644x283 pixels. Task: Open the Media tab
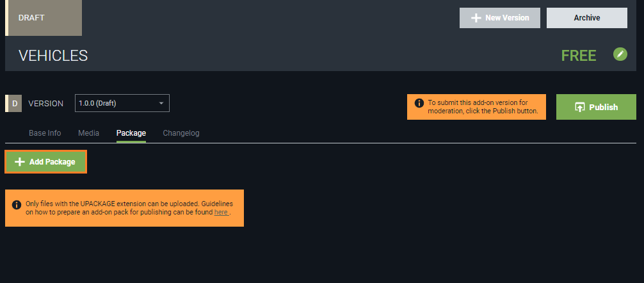89,133
